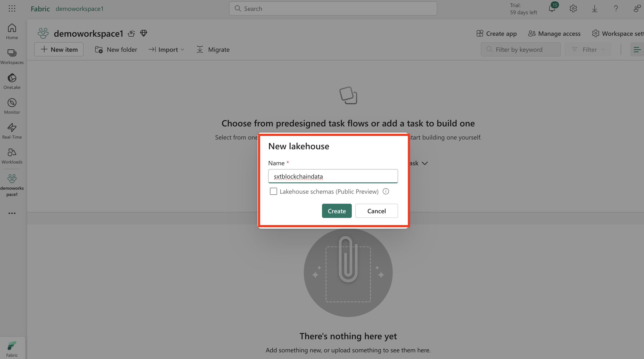Image resolution: width=644 pixels, height=359 pixels.
Task: Expand the more options ellipsis in the sidebar
Action: pyautogui.click(x=12, y=213)
